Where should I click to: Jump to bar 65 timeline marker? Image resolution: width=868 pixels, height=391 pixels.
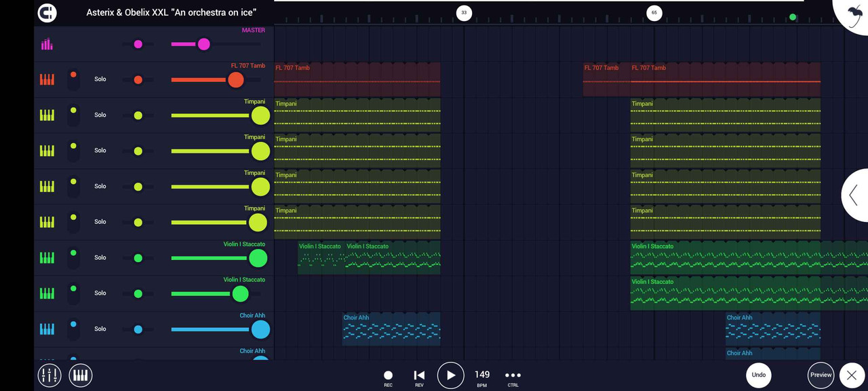654,12
